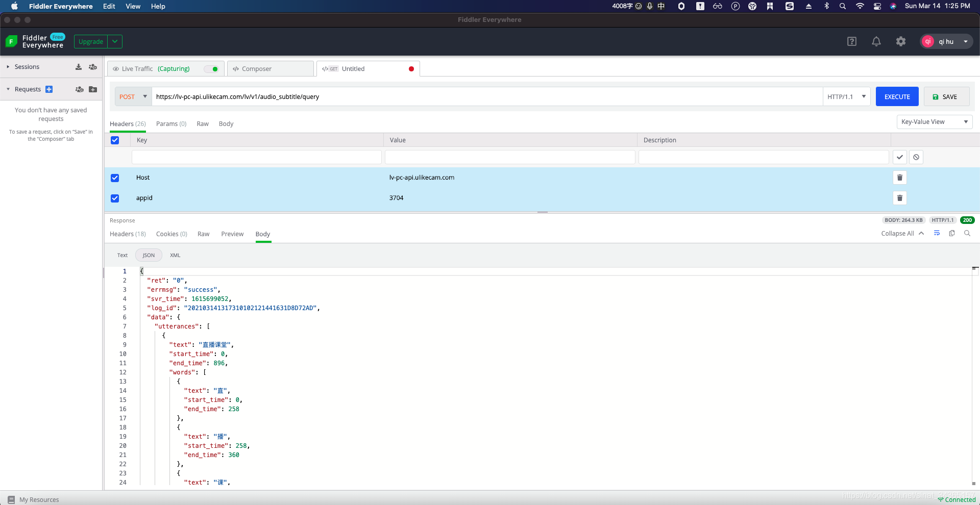
Task: Select the JSON response body format
Action: 149,255
